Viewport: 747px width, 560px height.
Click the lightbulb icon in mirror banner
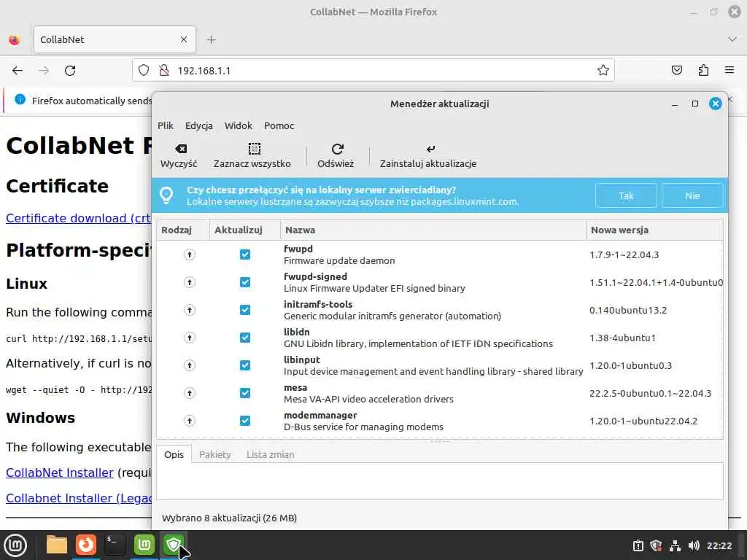[x=166, y=195]
